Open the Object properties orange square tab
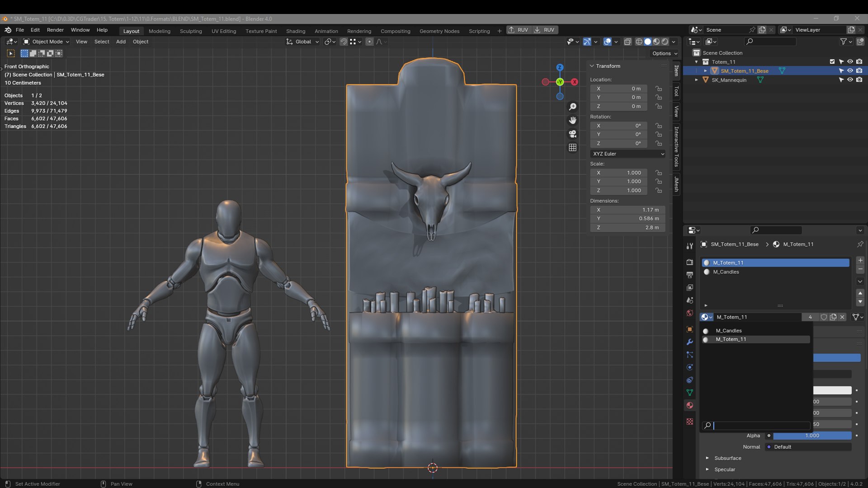The height and width of the screenshot is (488, 868). click(x=689, y=329)
